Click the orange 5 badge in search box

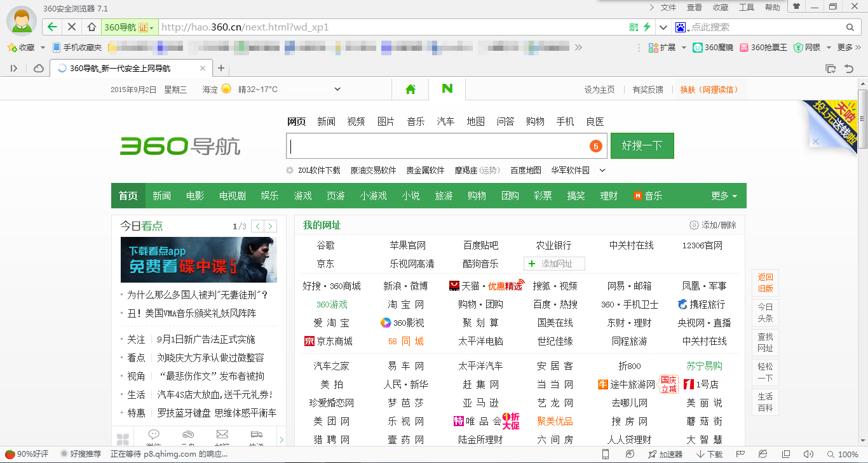(x=595, y=146)
